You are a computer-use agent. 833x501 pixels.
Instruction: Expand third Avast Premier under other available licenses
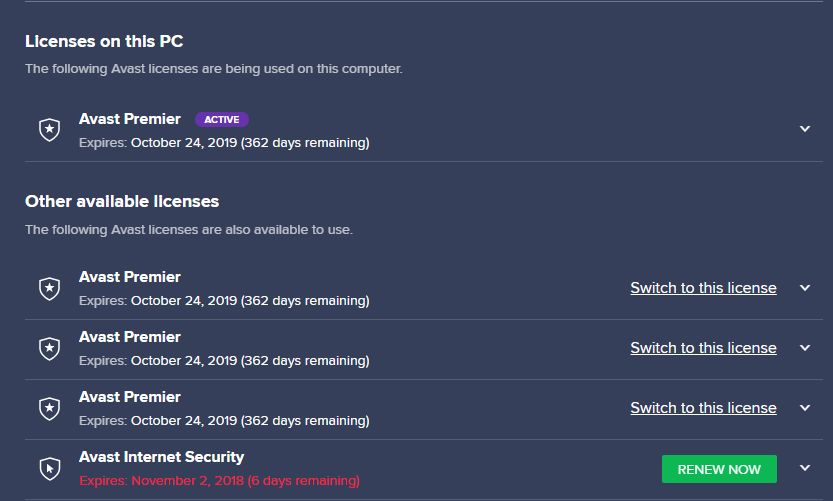[x=805, y=407]
